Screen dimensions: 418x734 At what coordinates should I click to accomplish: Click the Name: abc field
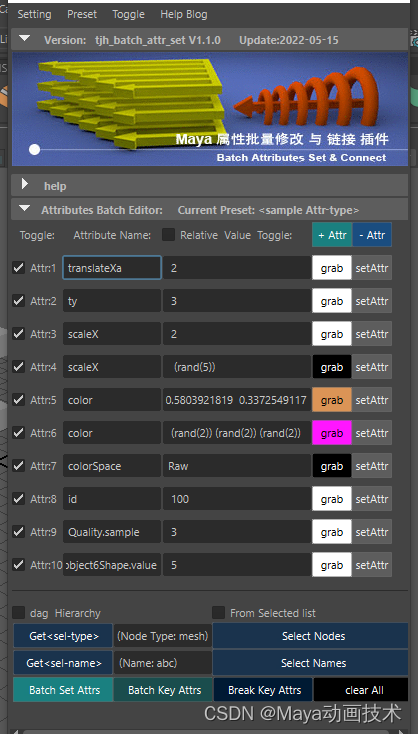coord(163,663)
